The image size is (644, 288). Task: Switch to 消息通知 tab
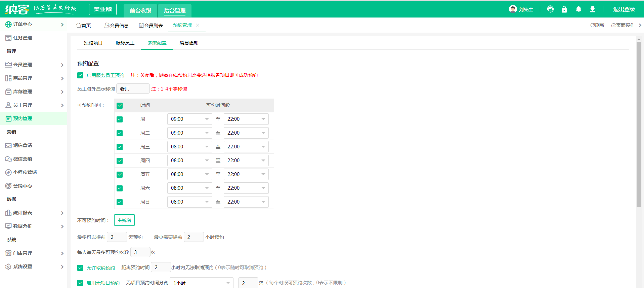[x=189, y=43]
